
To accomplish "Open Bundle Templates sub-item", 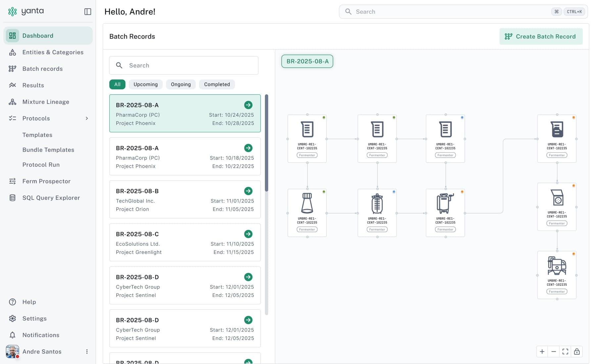I will click(x=48, y=150).
